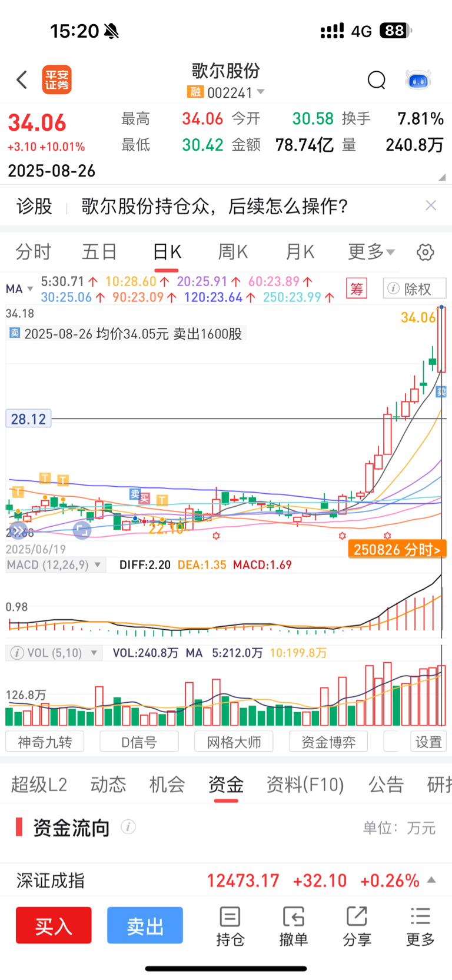
Task: Expand quote details corner triangle
Action: (x=441, y=177)
